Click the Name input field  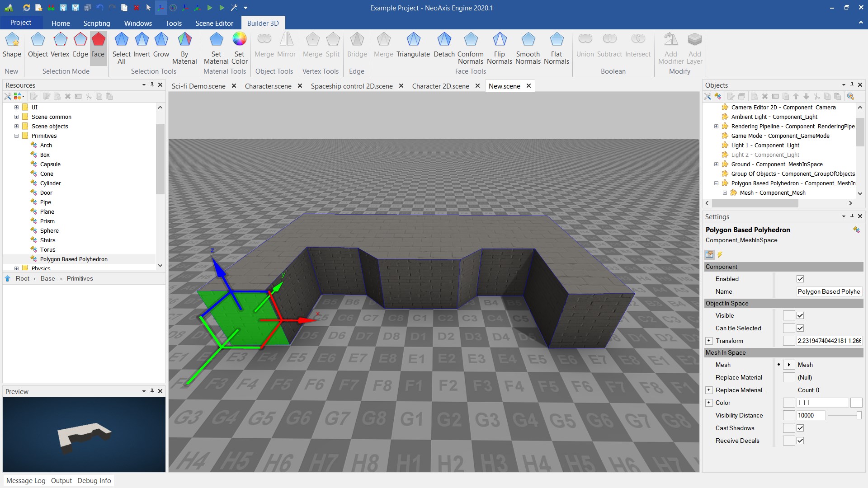[829, 292]
